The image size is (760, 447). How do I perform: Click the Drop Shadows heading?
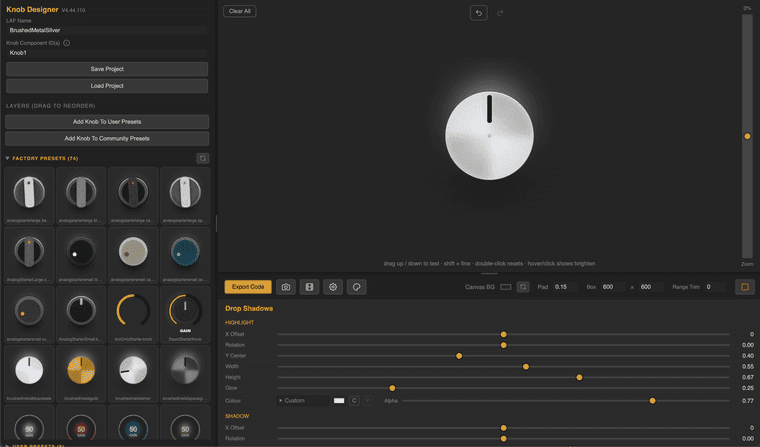coord(249,308)
